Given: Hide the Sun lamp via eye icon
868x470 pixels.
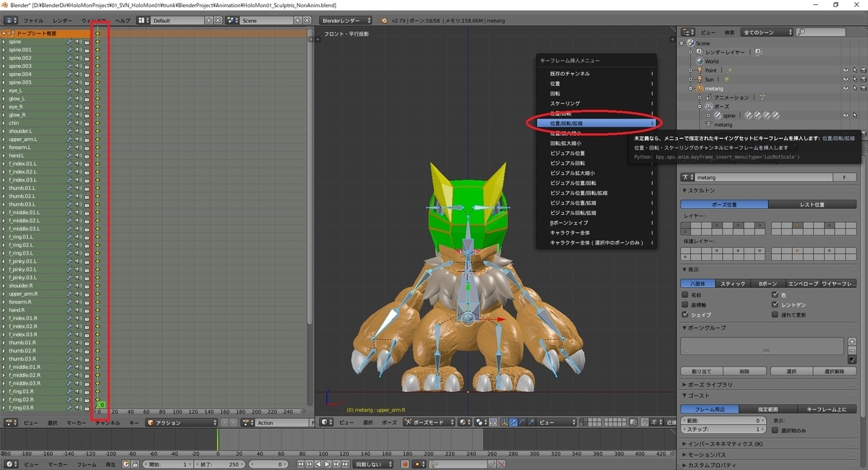Looking at the screenshot, I should (x=846, y=79).
